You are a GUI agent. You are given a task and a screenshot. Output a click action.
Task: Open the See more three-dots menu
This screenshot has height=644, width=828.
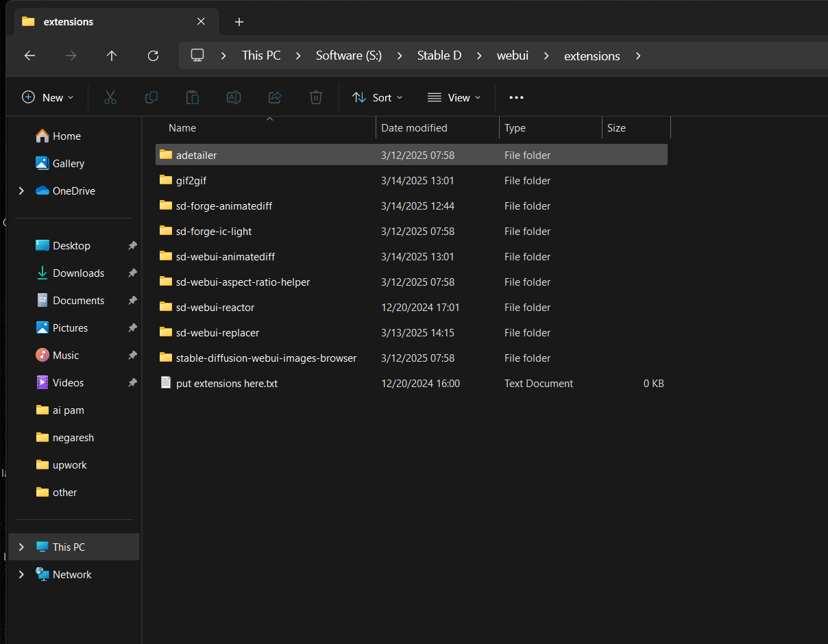pos(516,97)
